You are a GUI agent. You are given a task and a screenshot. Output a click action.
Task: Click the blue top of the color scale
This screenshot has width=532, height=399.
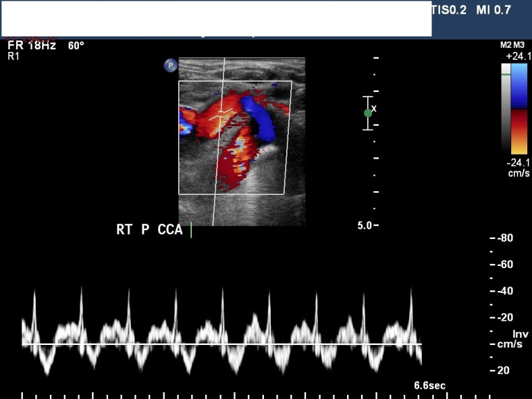click(x=520, y=86)
